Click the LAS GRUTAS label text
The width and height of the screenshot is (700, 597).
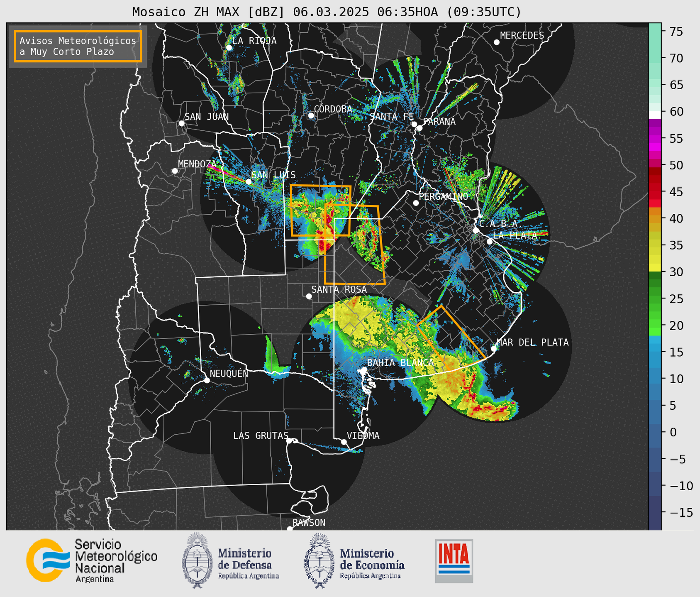[261, 436]
